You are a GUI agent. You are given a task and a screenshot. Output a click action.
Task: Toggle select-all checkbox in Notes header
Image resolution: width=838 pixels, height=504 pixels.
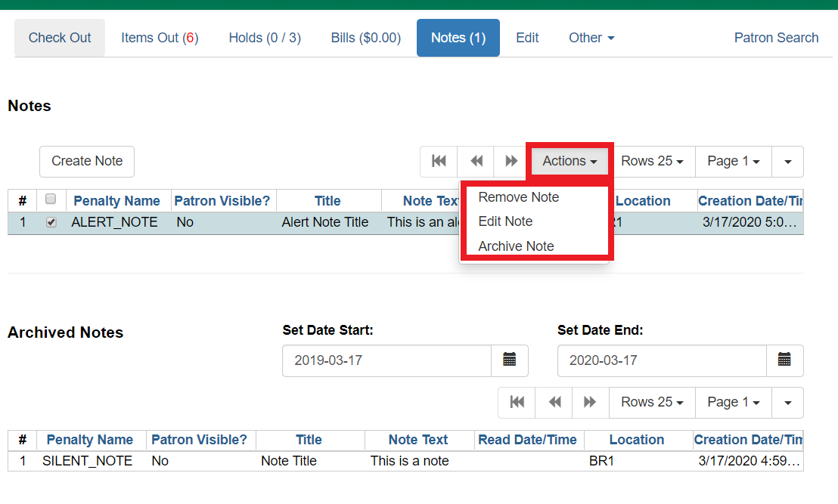click(51, 199)
